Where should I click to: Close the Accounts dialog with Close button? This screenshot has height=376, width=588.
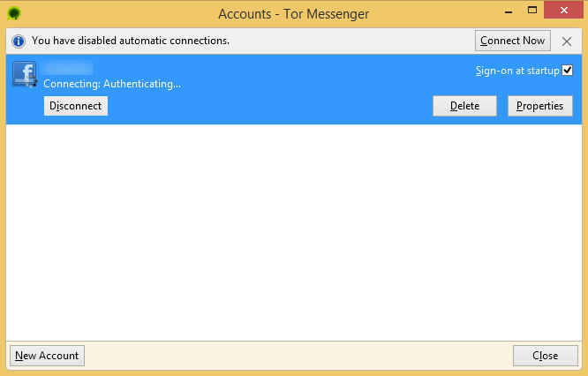[x=546, y=356]
